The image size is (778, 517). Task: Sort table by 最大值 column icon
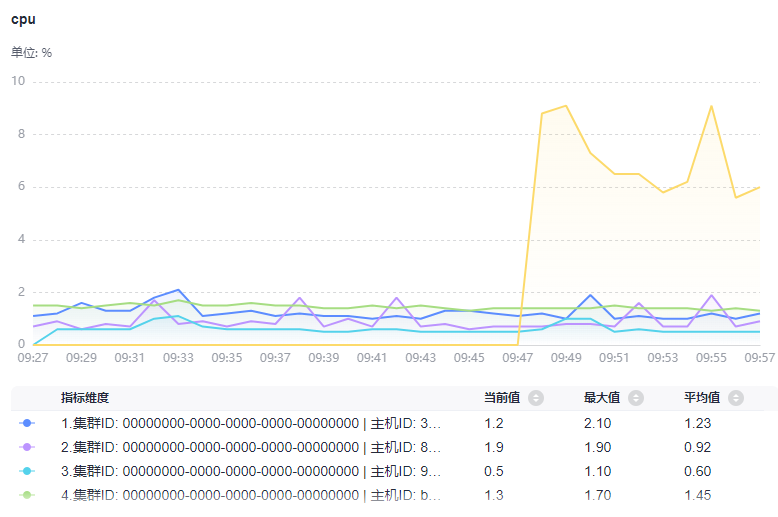(x=636, y=398)
